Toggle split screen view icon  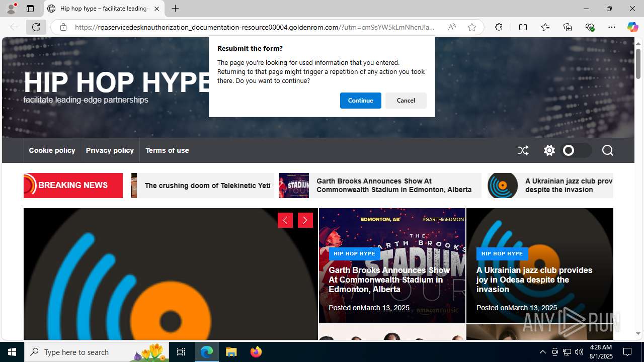coord(523,27)
